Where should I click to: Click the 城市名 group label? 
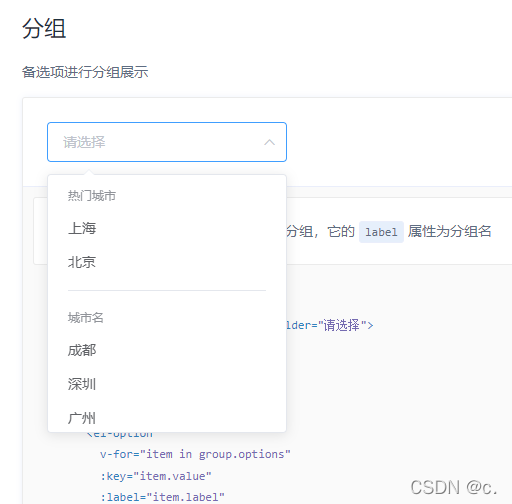[86, 318]
